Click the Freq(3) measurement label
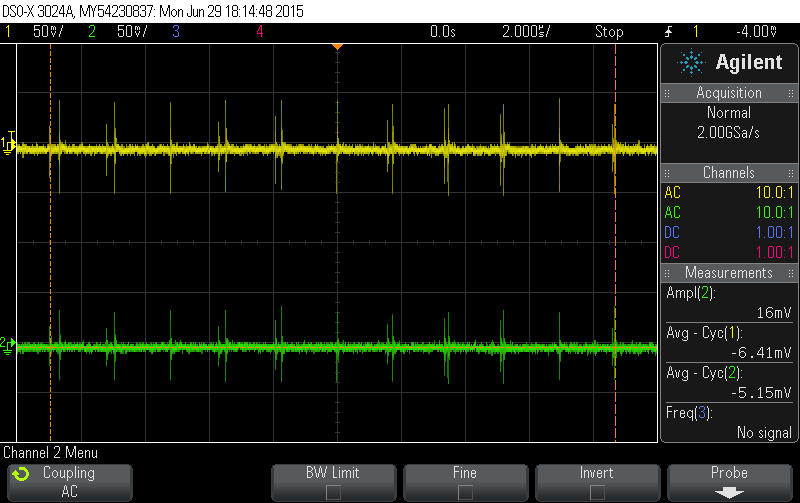 coord(689,413)
